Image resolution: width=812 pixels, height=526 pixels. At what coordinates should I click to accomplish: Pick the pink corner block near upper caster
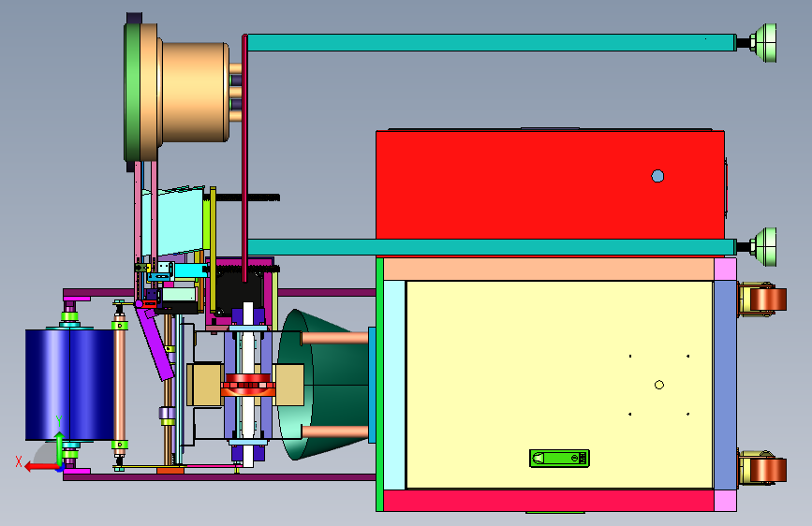725,270
